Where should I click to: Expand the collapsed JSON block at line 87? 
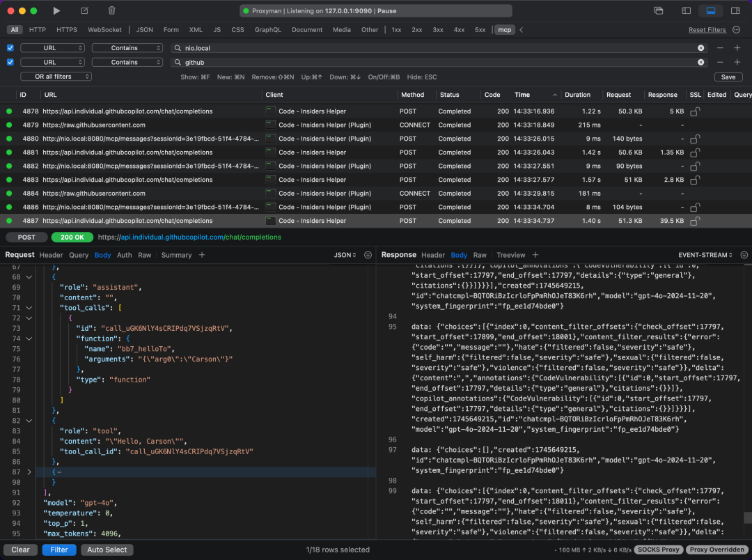[x=29, y=472]
